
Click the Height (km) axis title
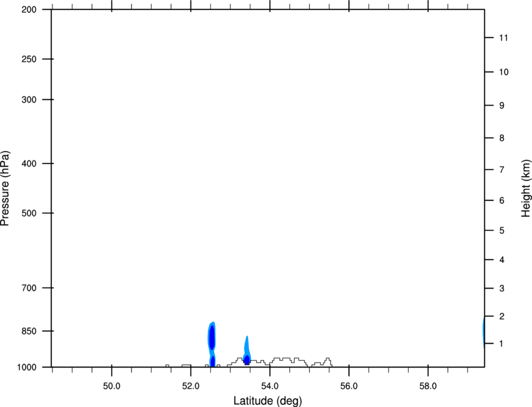pos(526,188)
